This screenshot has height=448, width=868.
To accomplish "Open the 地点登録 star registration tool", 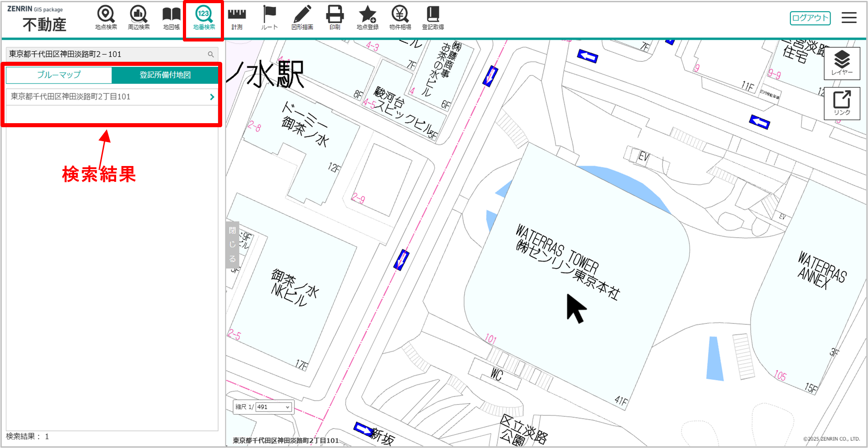I will [x=367, y=18].
